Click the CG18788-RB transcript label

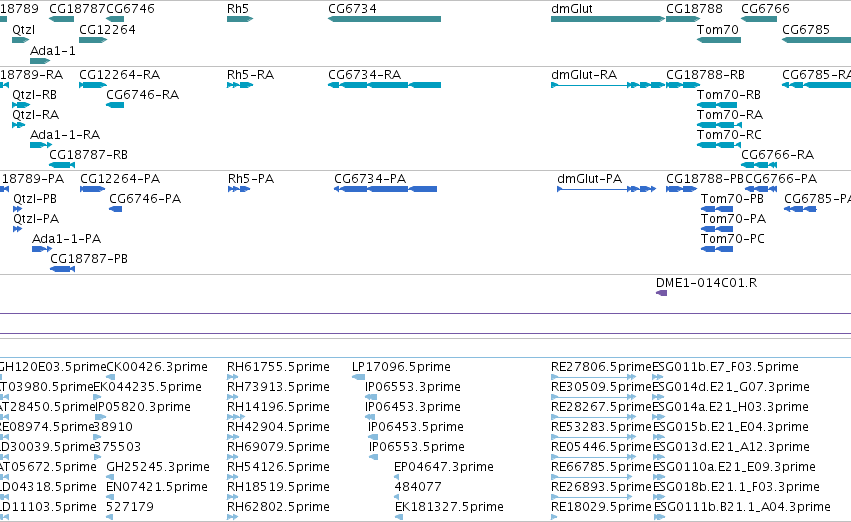coord(706,75)
